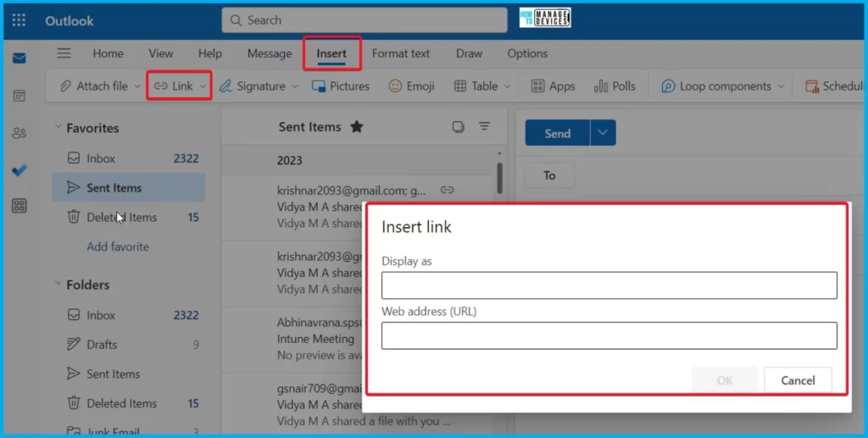Open Inbox under Favorites
868x438 pixels.
[129, 158]
